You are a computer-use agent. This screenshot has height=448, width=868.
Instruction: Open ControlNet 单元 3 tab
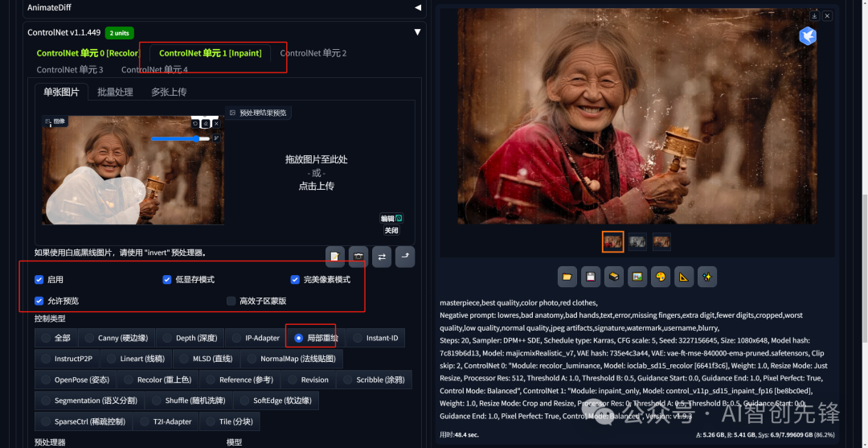(x=70, y=69)
